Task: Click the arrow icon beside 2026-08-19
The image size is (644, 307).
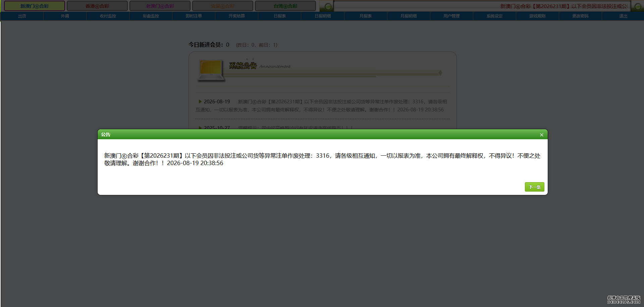Action: coord(200,101)
